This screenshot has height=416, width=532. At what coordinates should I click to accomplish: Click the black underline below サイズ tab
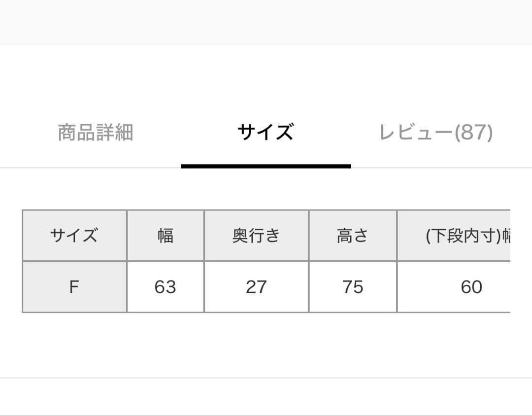[266, 166]
